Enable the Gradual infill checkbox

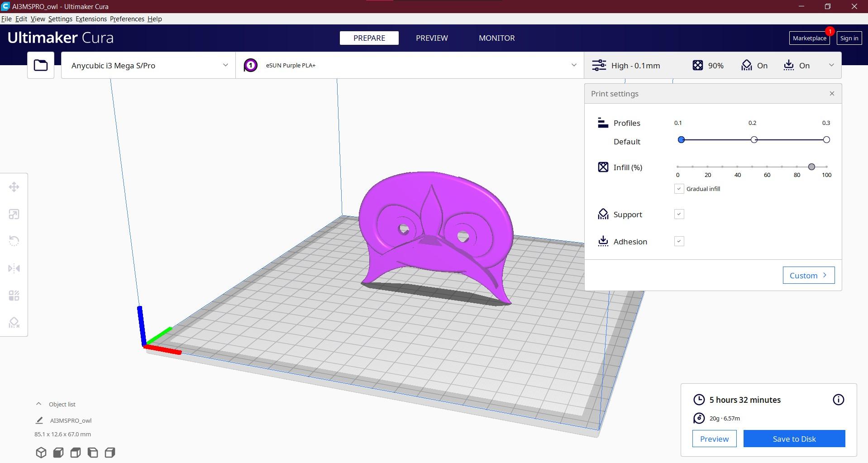(x=679, y=189)
